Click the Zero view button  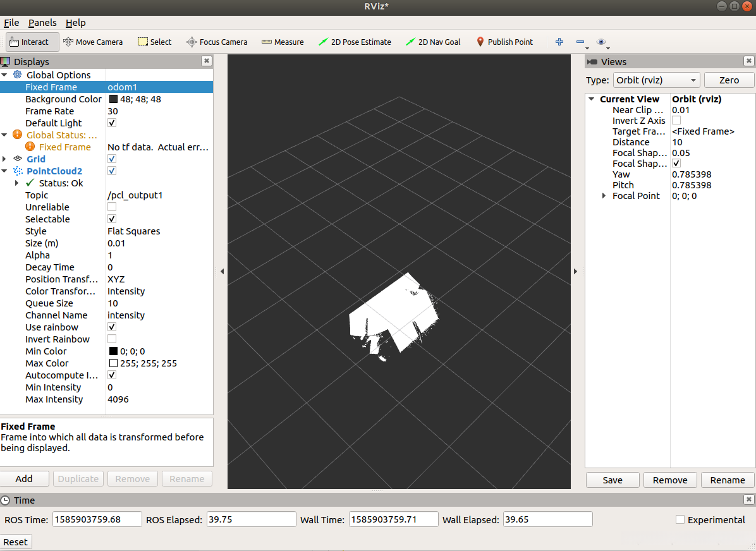[x=729, y=80]
